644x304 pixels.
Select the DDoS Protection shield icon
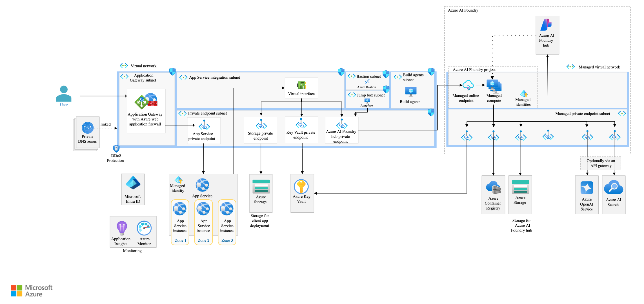pos(116,149)
